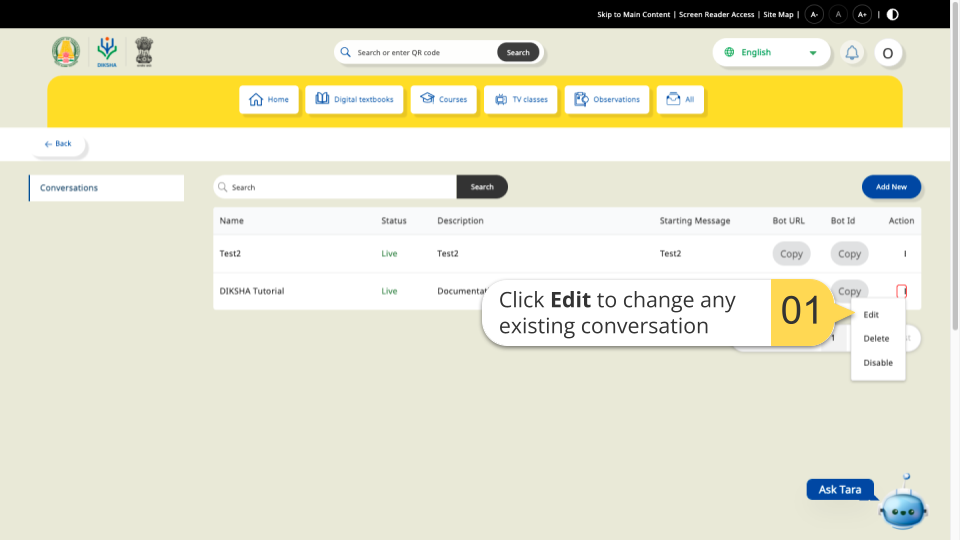Go Back to the previous page
Viewport: 960px width, 540px height.
(58, 144)
